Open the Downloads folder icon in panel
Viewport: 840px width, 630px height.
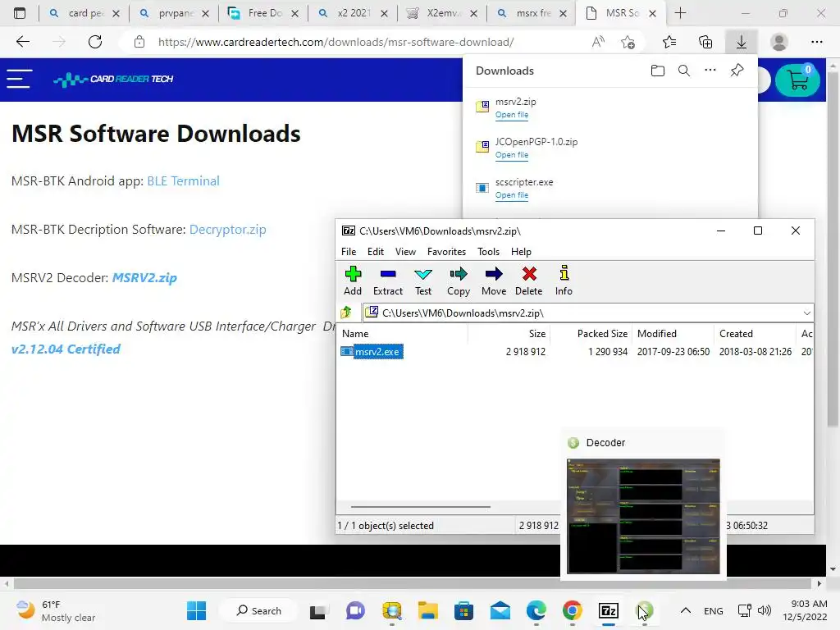(658, 71)
